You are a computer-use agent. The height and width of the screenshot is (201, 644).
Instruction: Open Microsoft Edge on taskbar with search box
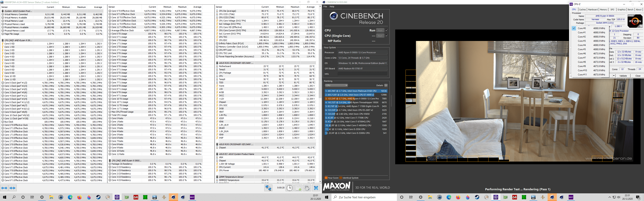[449, 197]
